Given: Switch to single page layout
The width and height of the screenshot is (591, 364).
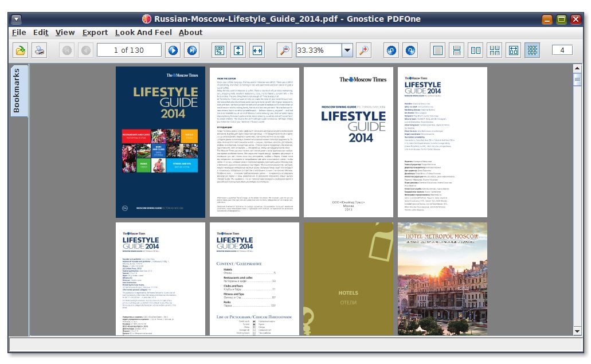Looking at the screenshot, I should click(437, 50).
